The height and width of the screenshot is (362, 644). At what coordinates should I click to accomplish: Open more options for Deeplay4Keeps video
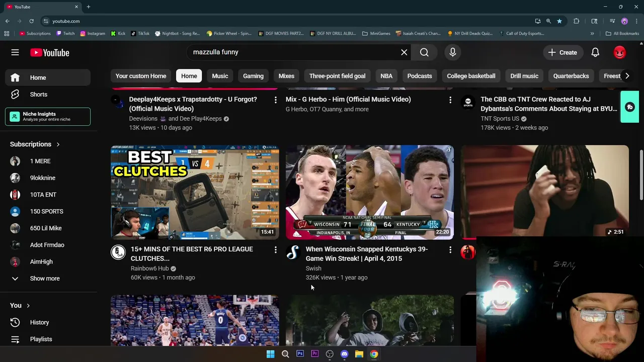click(275, 100)
